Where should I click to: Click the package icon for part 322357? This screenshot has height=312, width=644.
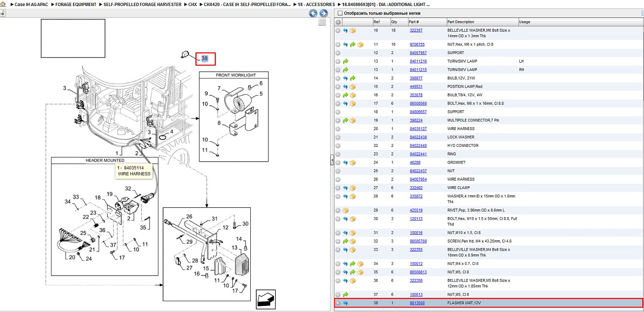point(352,31)
